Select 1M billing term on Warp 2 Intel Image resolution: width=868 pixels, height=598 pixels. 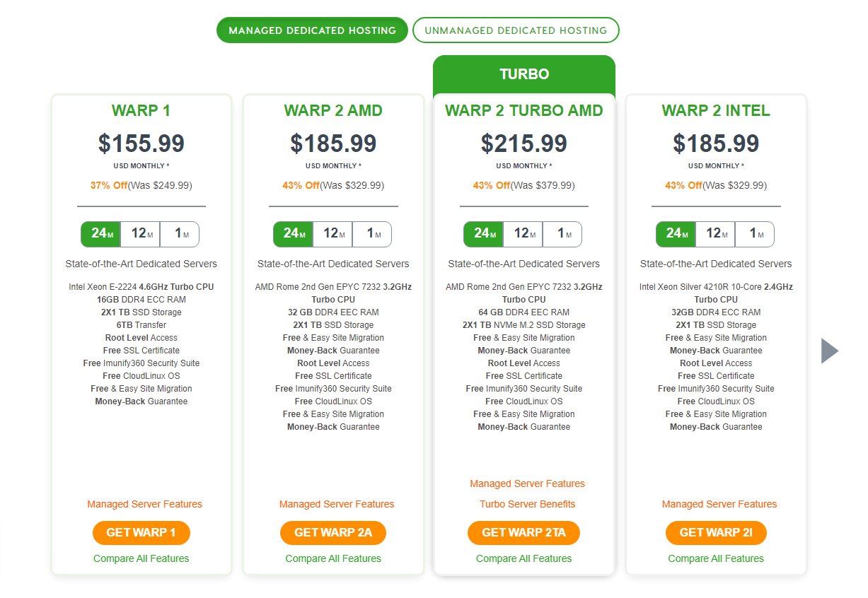[x=755, y=234]
